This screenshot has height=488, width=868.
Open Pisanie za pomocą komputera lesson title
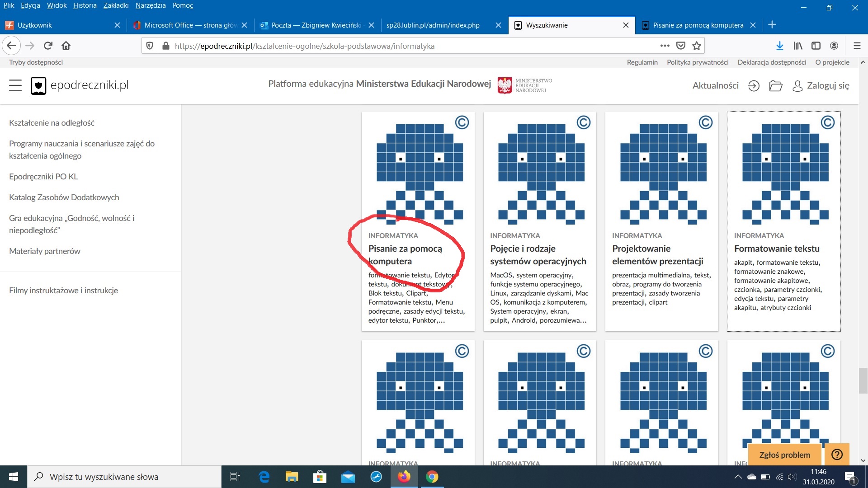click(405, 255)
